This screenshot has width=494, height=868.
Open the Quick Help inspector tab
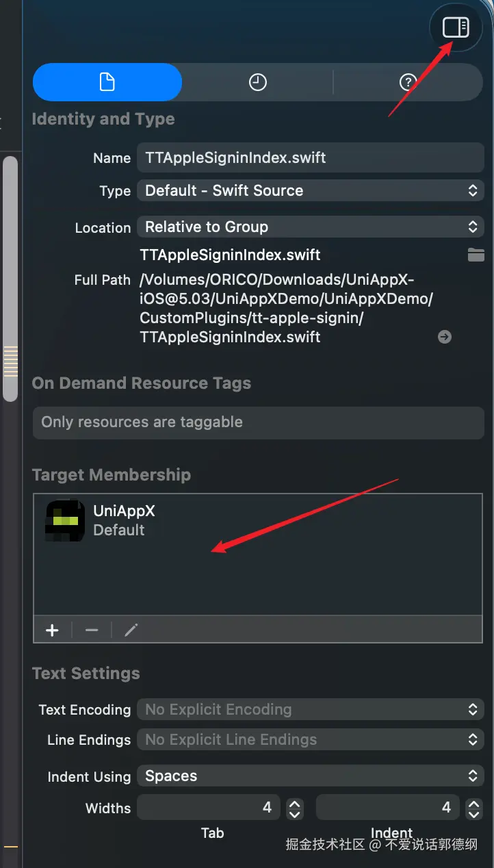coord(408,82)
